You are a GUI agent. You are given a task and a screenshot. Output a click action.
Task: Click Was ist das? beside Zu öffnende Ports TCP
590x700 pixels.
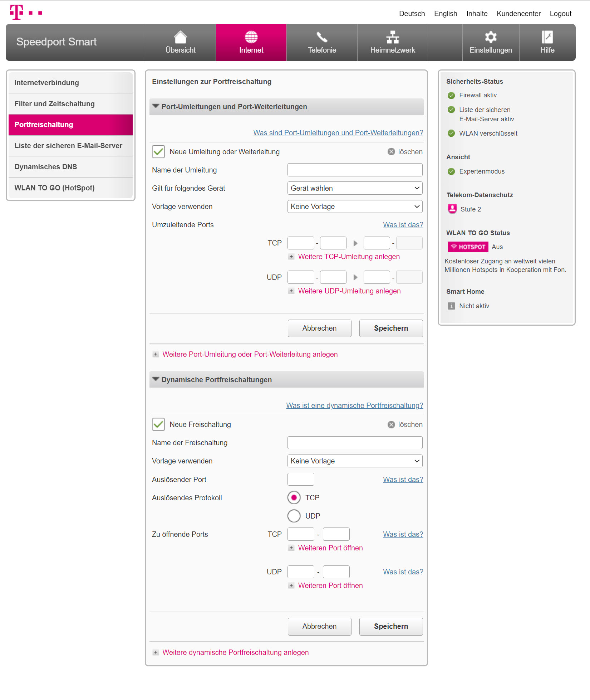(403, 534)
